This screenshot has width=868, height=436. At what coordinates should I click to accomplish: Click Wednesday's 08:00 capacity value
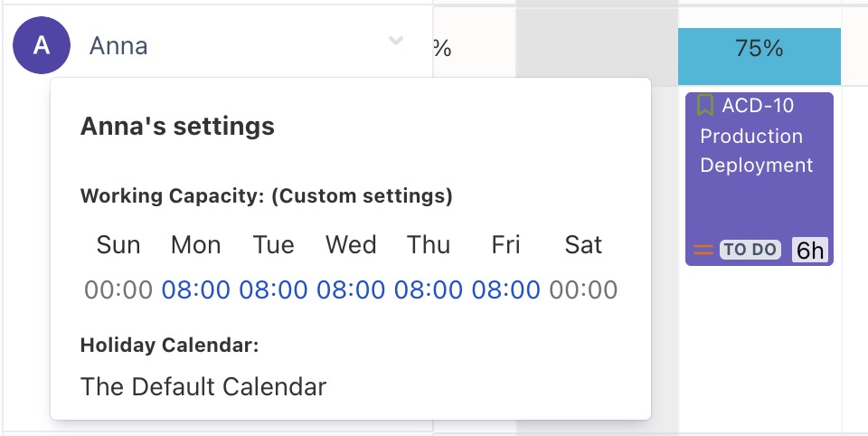351,289
